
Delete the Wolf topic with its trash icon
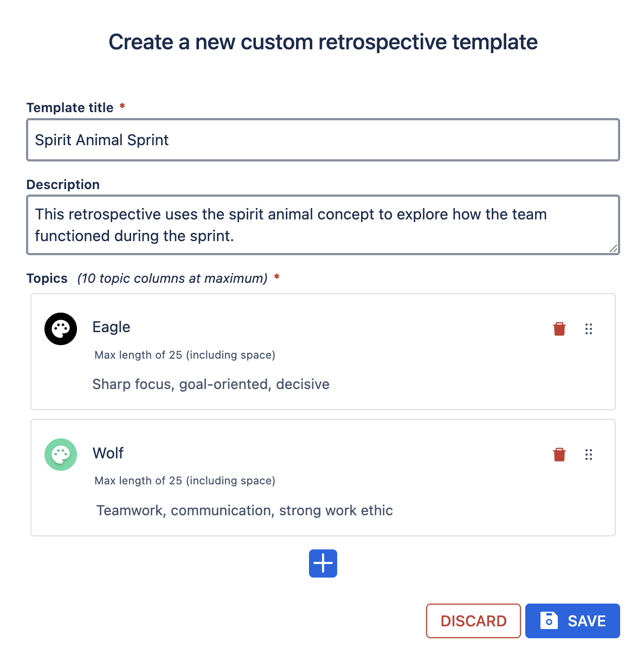tap(559, 455)
